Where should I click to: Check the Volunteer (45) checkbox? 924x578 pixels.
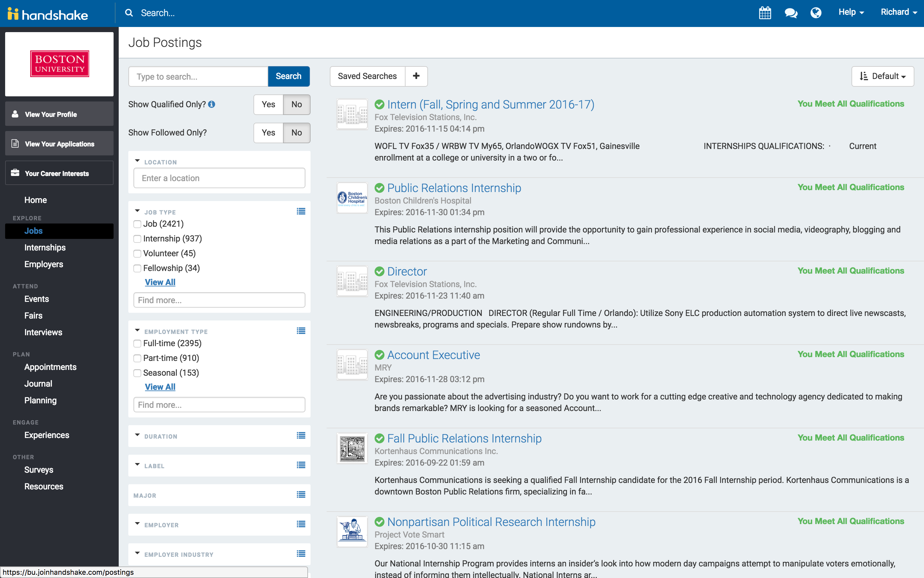pyautogui.click(x=137, y=254)
